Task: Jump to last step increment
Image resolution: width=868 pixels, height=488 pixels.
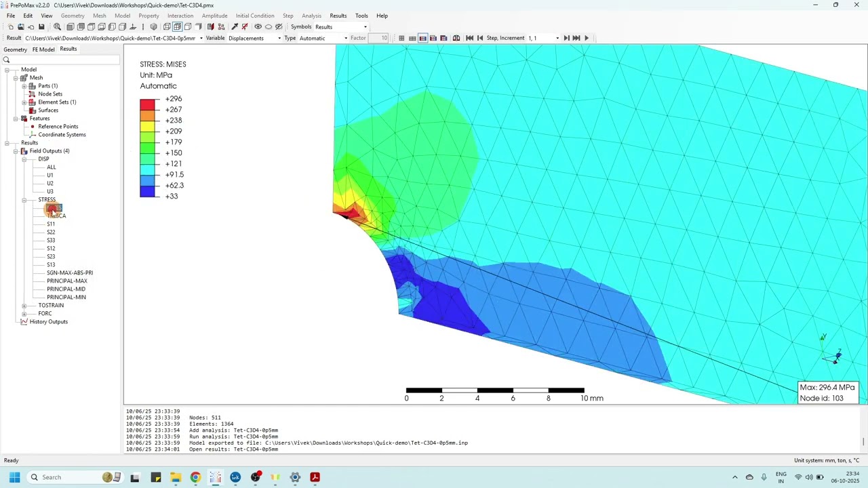Action: (576, 38)
